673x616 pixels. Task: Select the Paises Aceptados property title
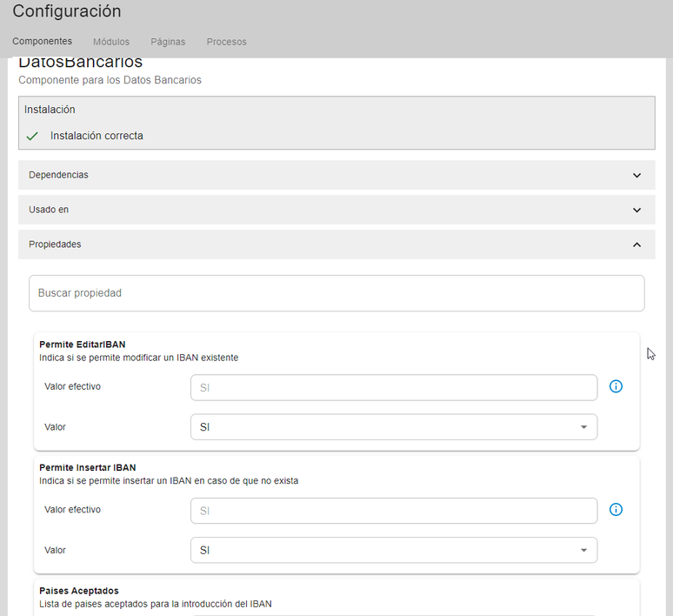pyautogui.click(x=79, y=591)
